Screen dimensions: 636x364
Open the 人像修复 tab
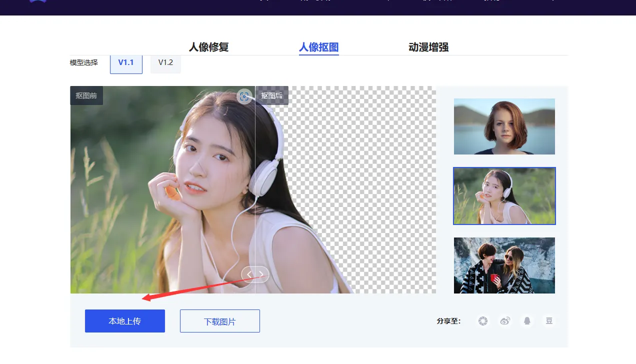point(208,47)
